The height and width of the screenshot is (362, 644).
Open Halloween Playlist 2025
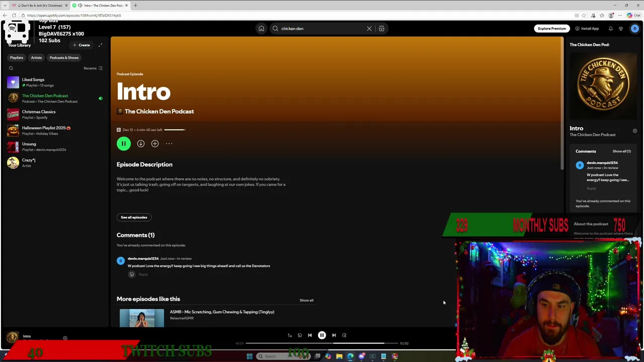[55, 130]
